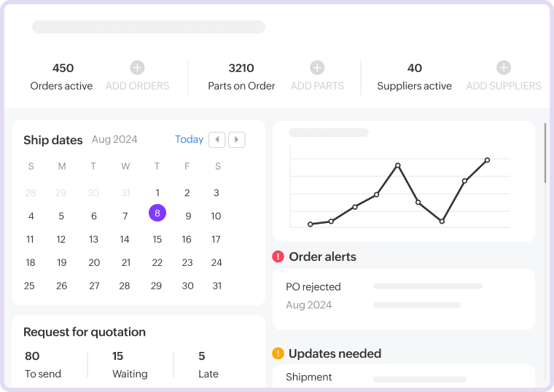Viewport: 554px width, 392px height.
Task: Click the plus icon above ADD PARTS
Action: [317, 68]
